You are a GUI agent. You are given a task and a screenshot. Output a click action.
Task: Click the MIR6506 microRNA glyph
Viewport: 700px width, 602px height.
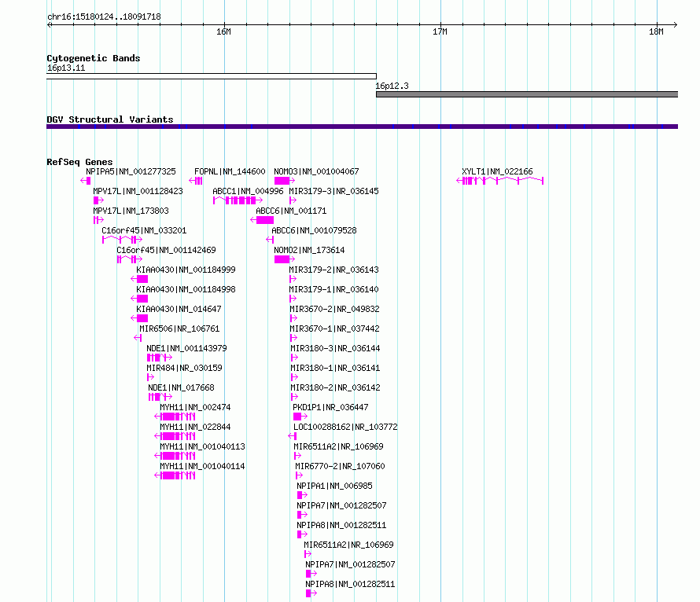tap(138, 338)
